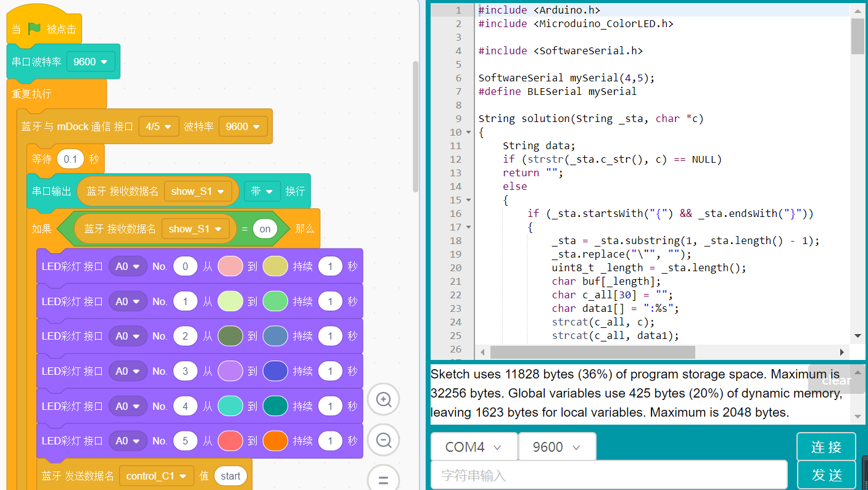Pick the lavender start color of LED 3
The height and width of the screenshot is (490, 868).
[x=230, y=371]
